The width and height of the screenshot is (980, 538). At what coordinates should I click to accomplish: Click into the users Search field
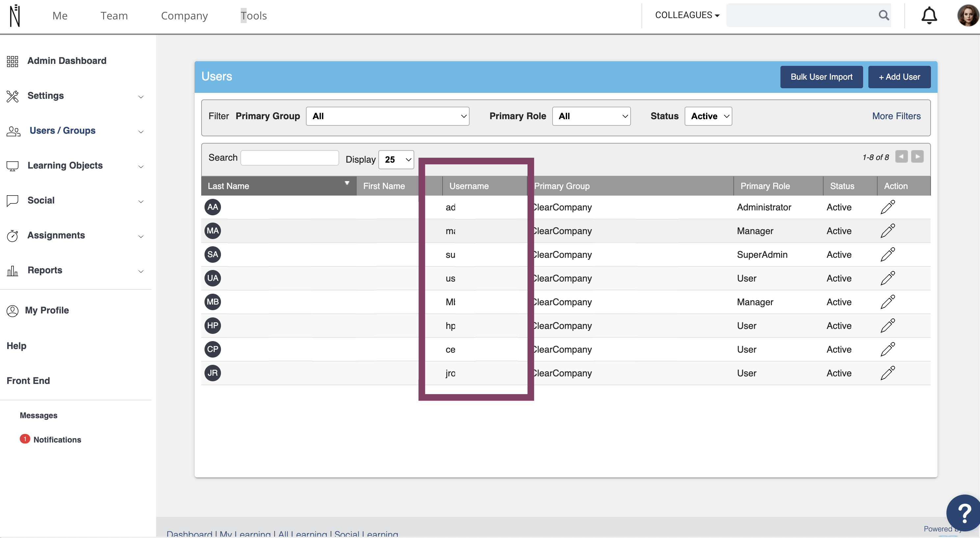pyautogui.click(x=289, y=158)
